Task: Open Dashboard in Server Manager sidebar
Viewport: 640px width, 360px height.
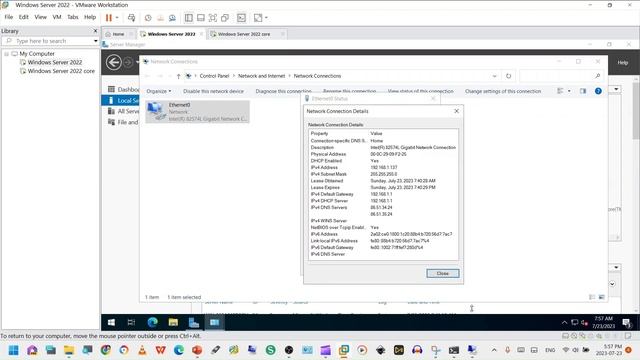Action: (123, 89)
